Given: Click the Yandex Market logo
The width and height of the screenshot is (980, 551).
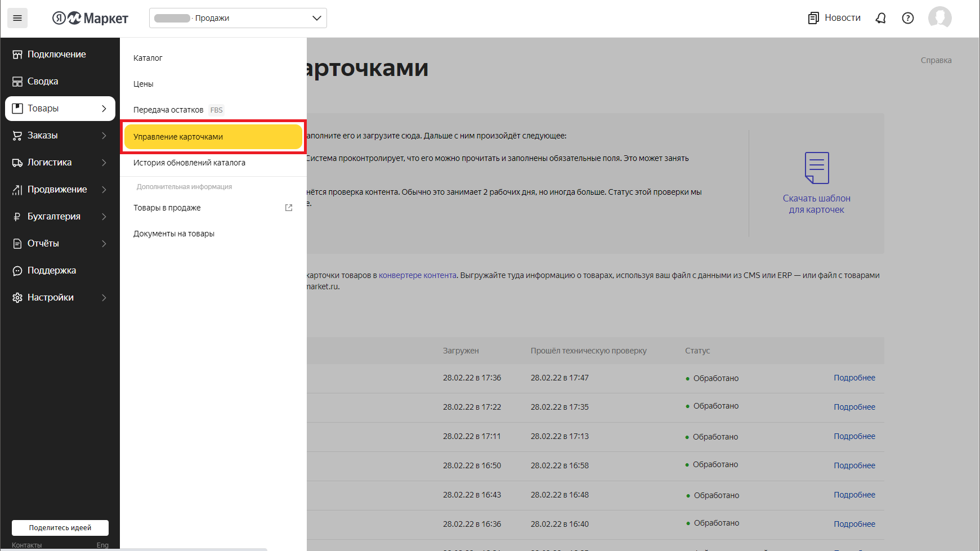Looking at the screenshot, I should pyautogui.click(x=91, y=18).
